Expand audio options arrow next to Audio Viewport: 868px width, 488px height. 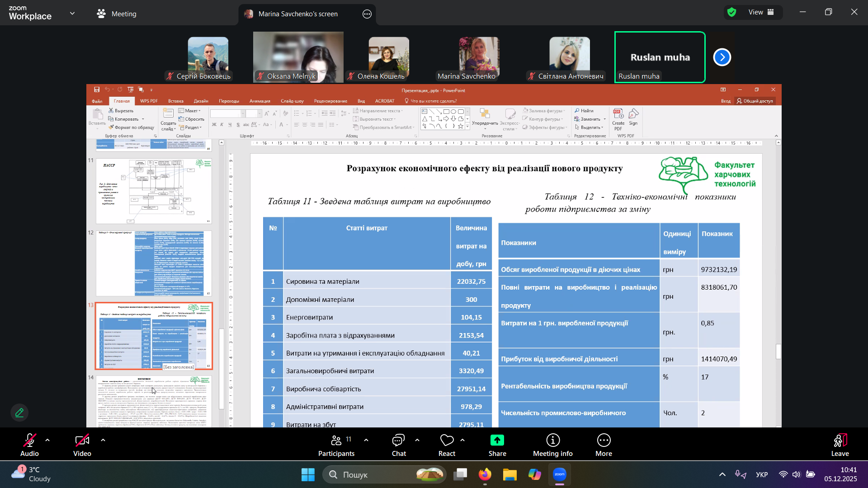pyautogui.click(x=47, y=440)
